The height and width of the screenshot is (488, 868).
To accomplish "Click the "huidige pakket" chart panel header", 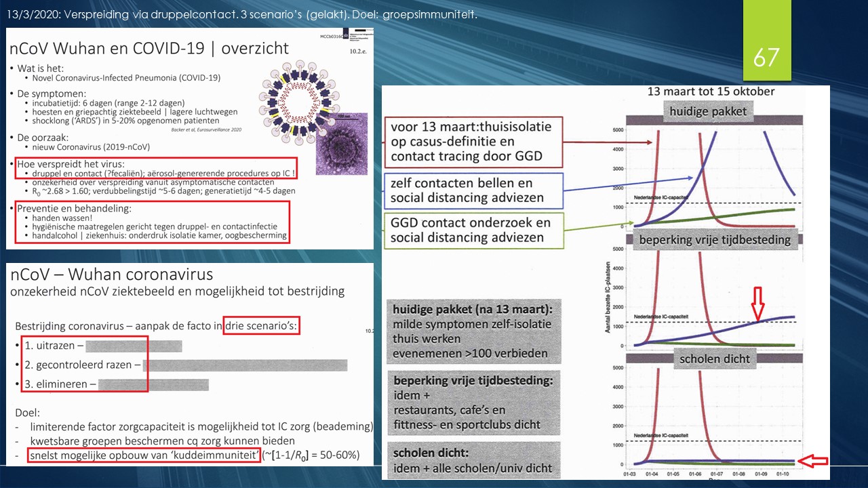I will tap(707, 112).
